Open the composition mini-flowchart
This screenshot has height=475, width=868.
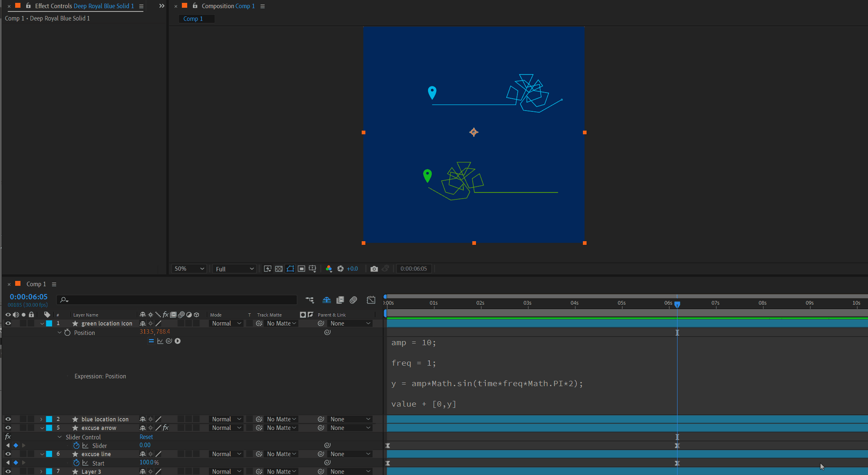pyautogui.click(x=310, y=300)
